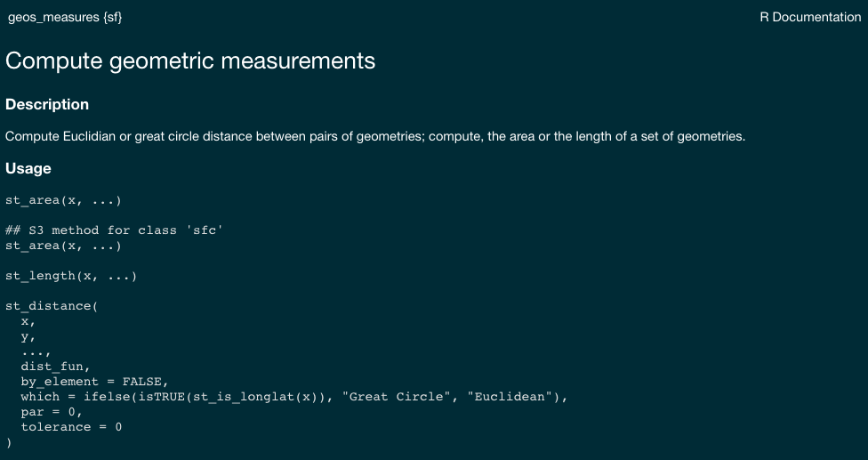Click the st_length(x, ...) usage line
The height and width of the screenshot is (460, 868).
[71, 276]
